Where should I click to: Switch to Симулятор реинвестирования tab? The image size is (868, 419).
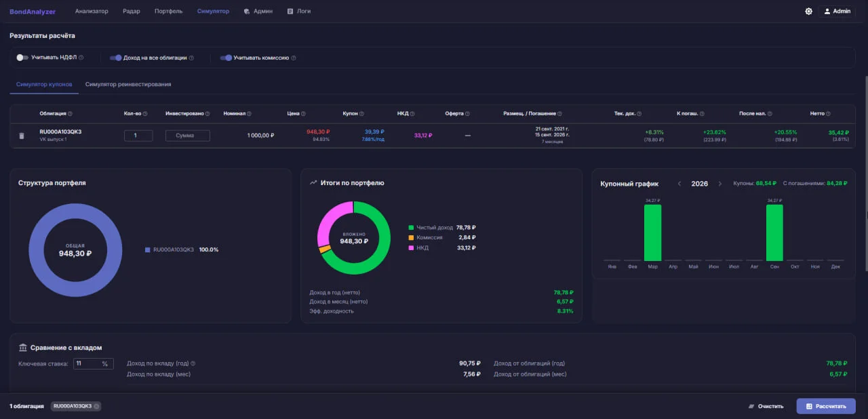[128, 84]
